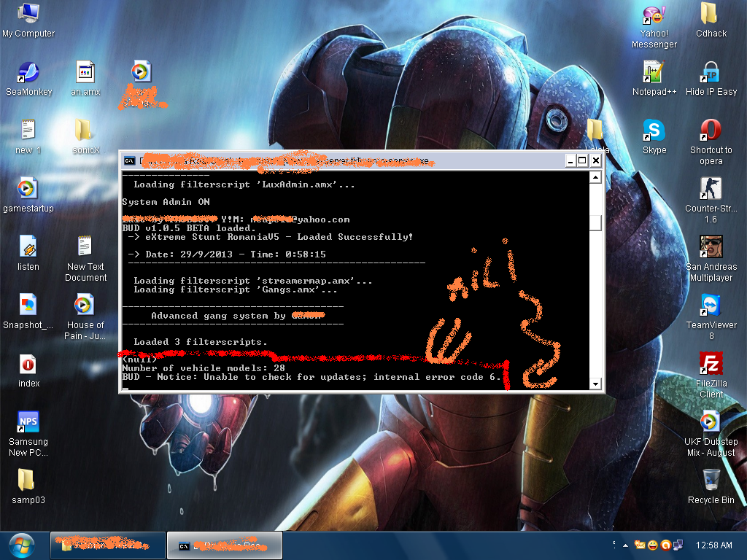This screenshot has width=747, height=560.
Task: Open the Windows Start orb
Action: click(x=22, y=545)
